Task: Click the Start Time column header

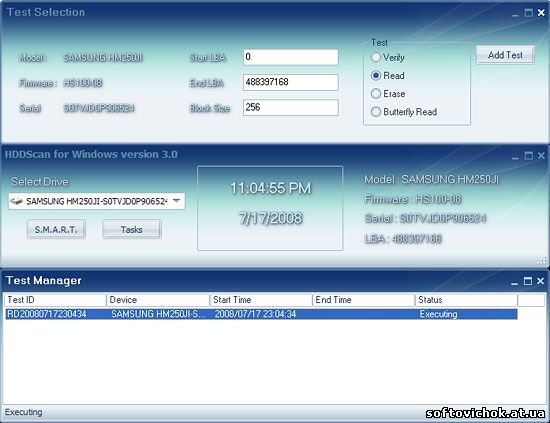Action: [x=261, y=300]
